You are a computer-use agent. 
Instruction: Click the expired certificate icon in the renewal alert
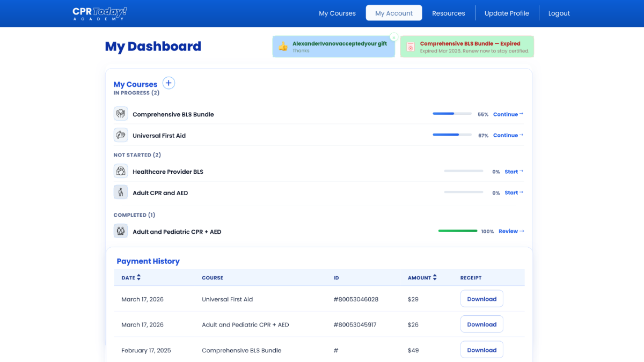pos(411,47)
